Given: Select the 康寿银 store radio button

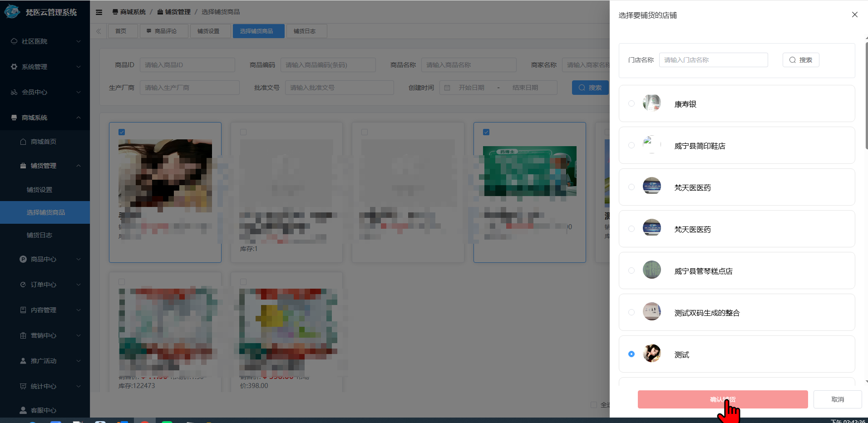Looking at the screenshot, I should 631,103.
